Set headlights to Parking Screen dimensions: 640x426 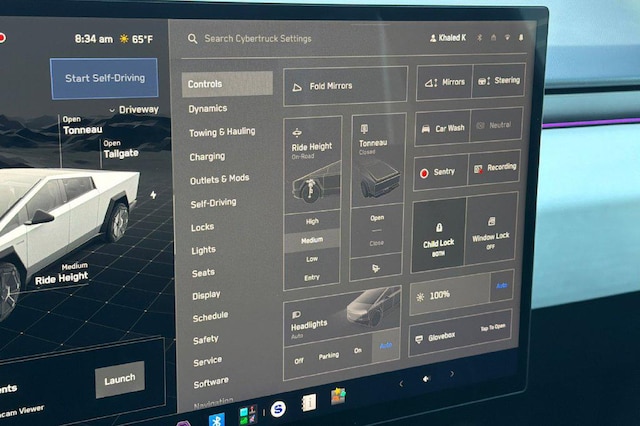329,356
